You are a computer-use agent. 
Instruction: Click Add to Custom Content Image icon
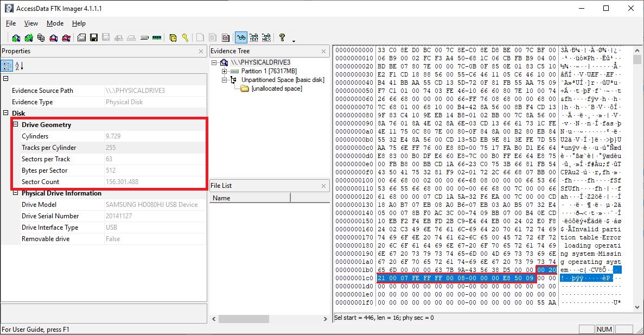click(119, 38)
